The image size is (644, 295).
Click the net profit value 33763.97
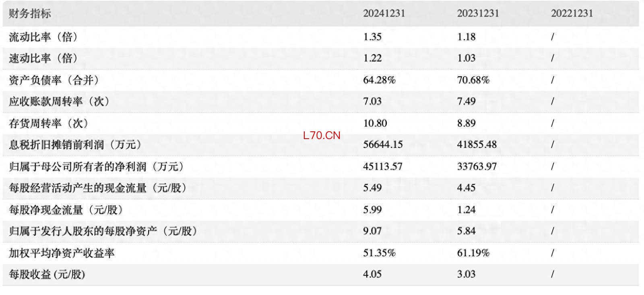[x=477, y=166]
